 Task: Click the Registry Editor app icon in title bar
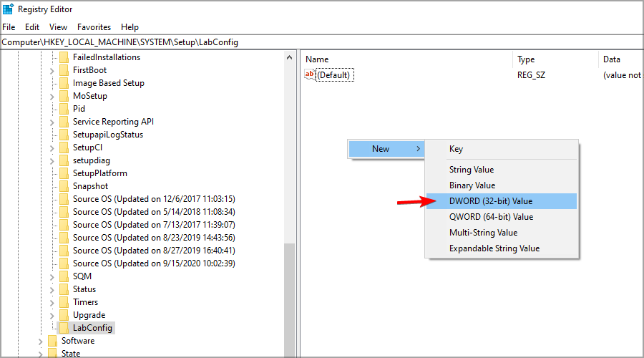click(7, 9)
